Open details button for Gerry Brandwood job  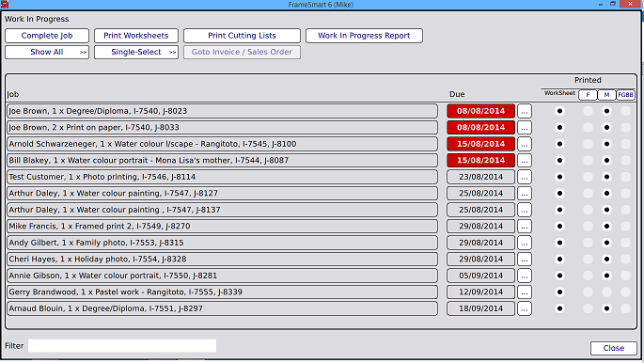pyautogui.click(x=525, y=292)
